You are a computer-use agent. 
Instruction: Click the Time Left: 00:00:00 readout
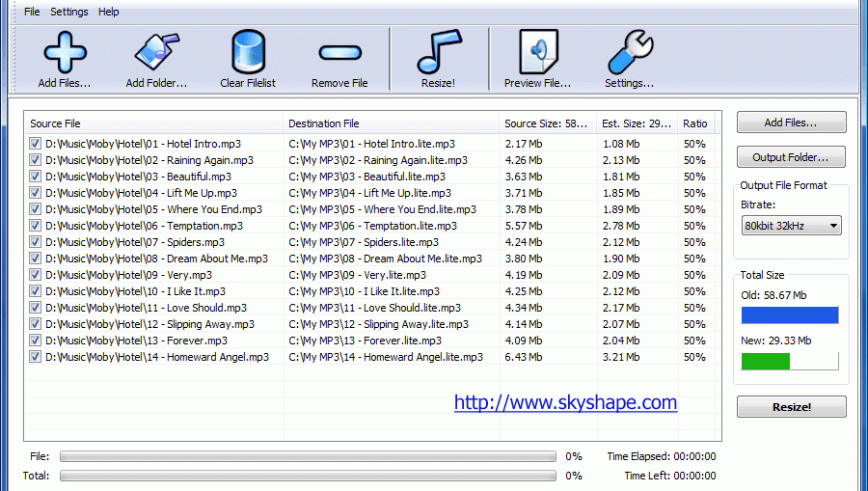[670, 476]
